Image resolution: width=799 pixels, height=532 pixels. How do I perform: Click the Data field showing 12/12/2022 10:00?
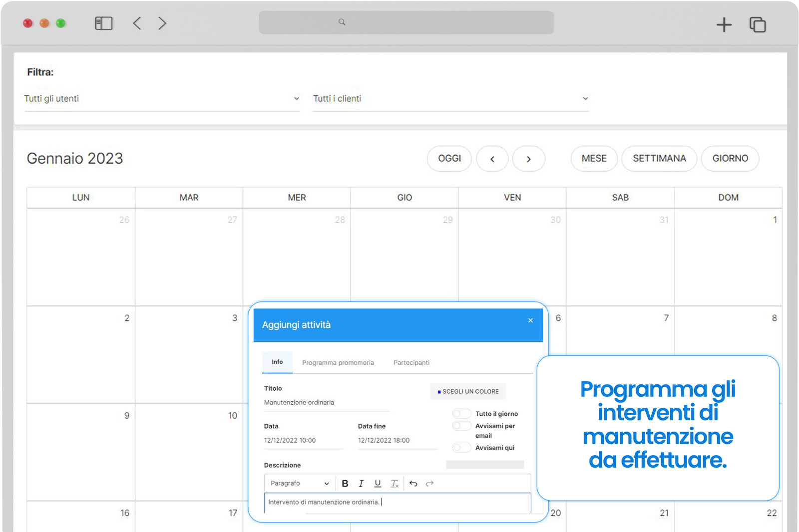coord(304,441)
